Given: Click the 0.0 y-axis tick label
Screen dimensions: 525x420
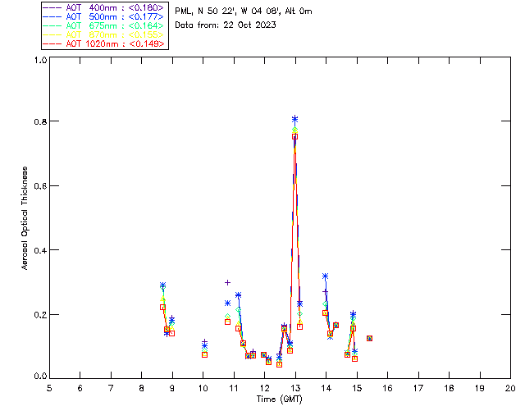Looking at the screenshot, I should (x=40, y=377).
